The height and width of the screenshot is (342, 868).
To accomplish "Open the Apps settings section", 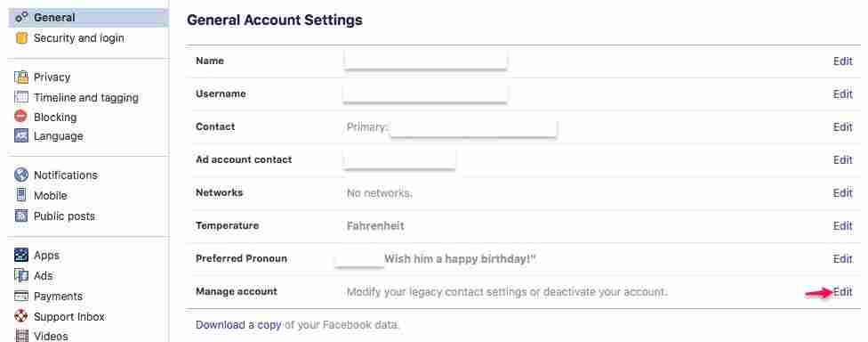I will (46, 256).
